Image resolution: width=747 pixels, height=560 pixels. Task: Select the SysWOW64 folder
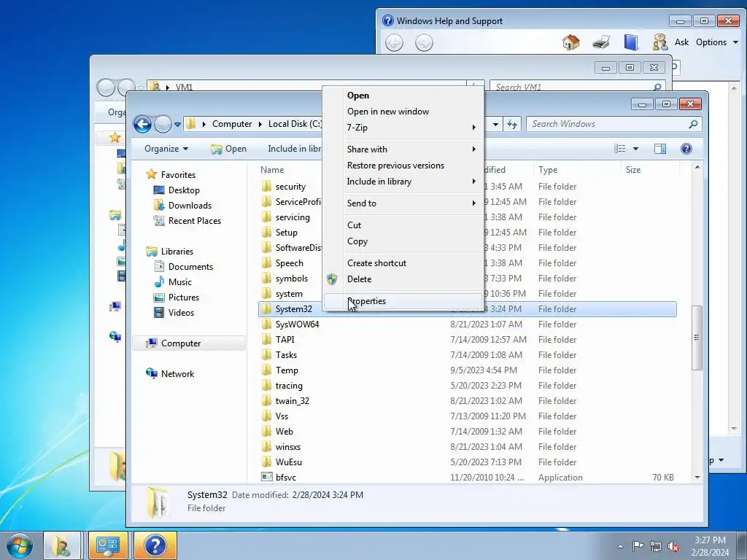[297, 324]
